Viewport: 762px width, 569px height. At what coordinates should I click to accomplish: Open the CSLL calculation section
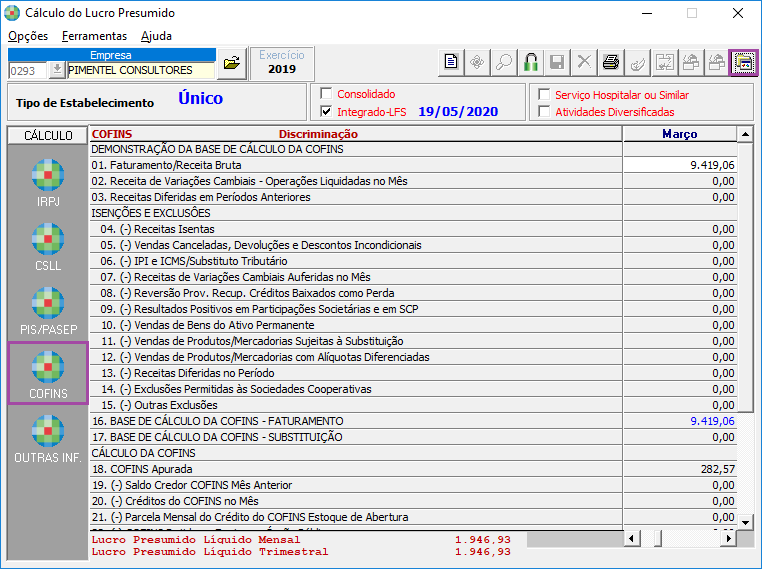click(48, 247)
